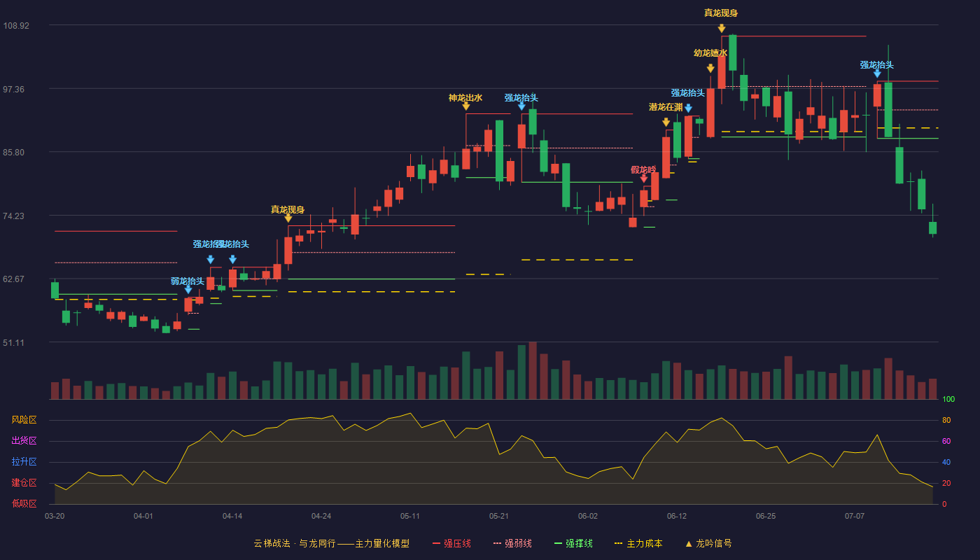Screen dimensions: 980x560
Task: Click the 出货区 zone label
Action: tap(24, 441)
